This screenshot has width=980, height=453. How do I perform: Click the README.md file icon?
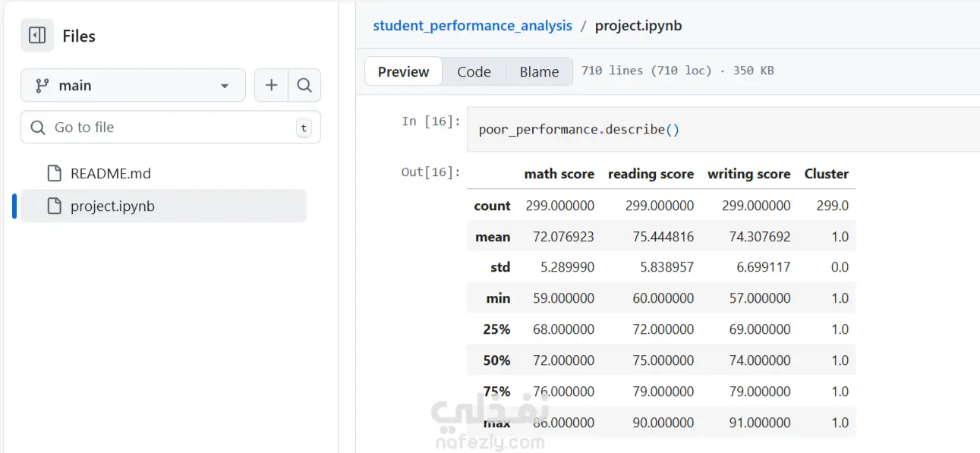[55, 173]
